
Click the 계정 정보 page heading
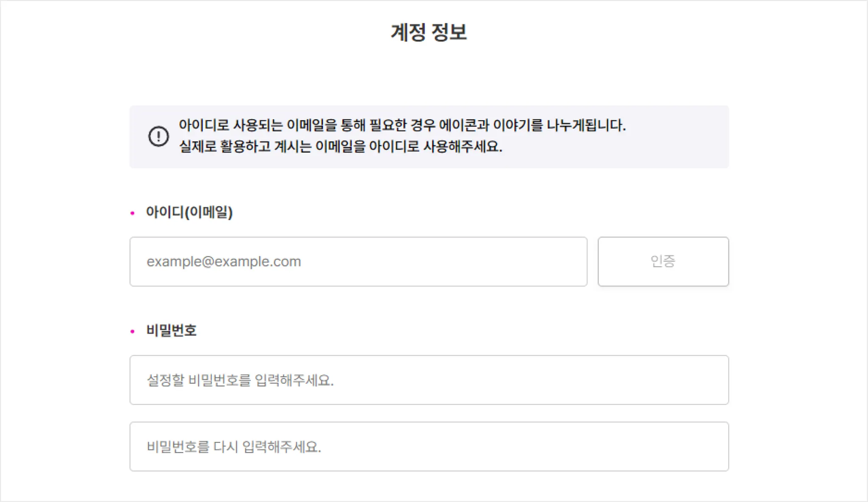point(428,32)
